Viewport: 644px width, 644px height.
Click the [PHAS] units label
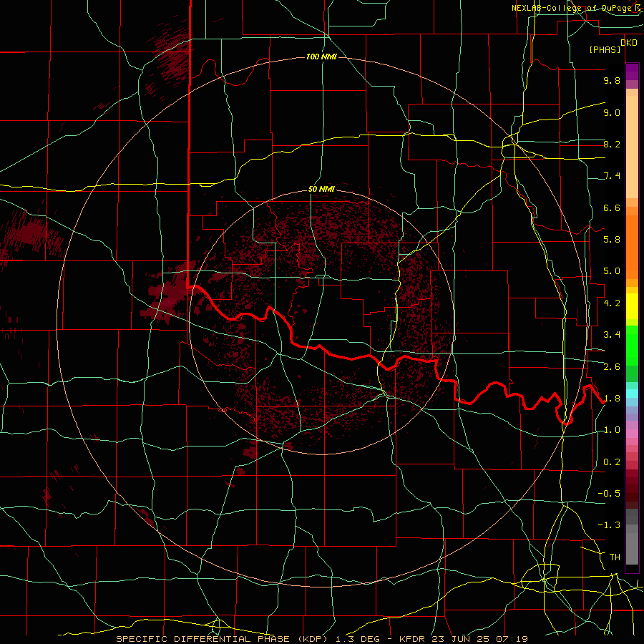pos(605,50)
